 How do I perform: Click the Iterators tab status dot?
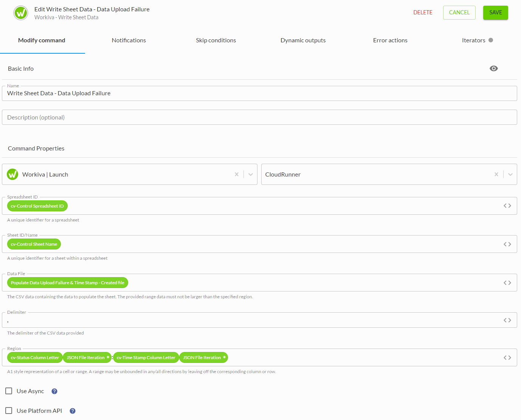(491, 40)
